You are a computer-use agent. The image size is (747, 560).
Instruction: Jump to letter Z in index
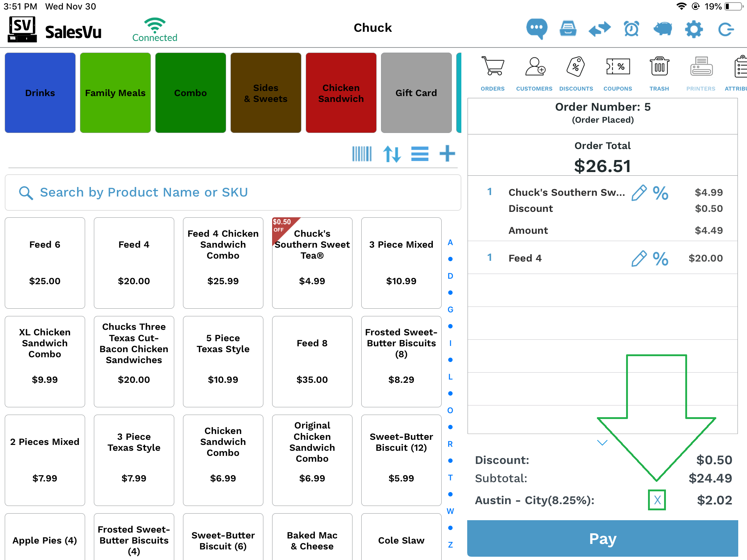[x=450, y=545]
